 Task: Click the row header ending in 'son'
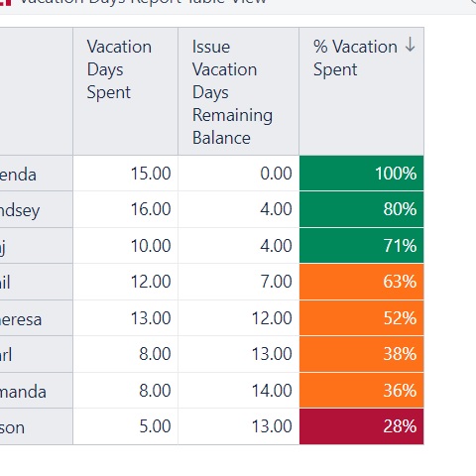pyautogui.click(x=37, y=426)
